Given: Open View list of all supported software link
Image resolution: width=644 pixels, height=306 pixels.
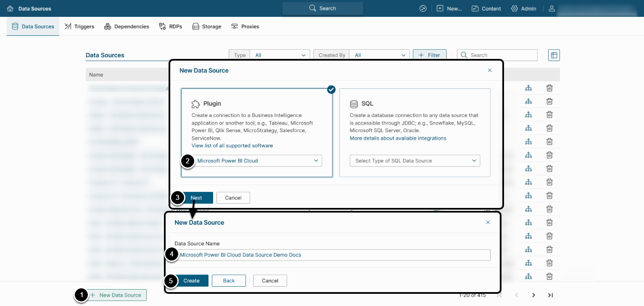Looking at the screenshot, I should 232,146.
